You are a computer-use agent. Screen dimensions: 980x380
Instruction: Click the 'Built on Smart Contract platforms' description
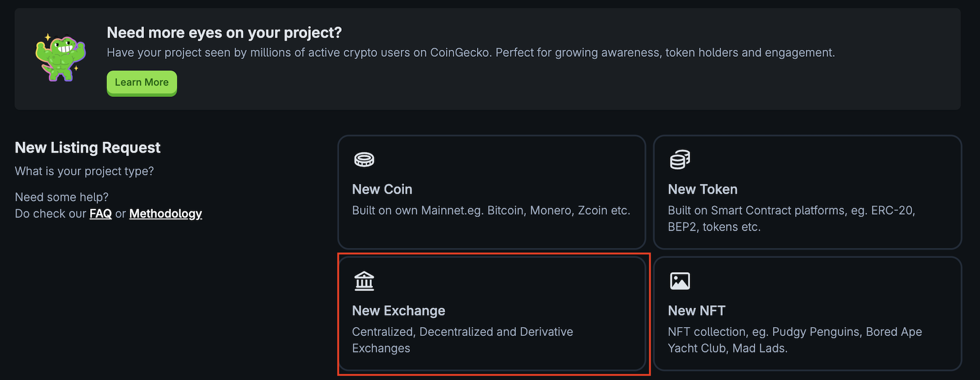(791, 218)
